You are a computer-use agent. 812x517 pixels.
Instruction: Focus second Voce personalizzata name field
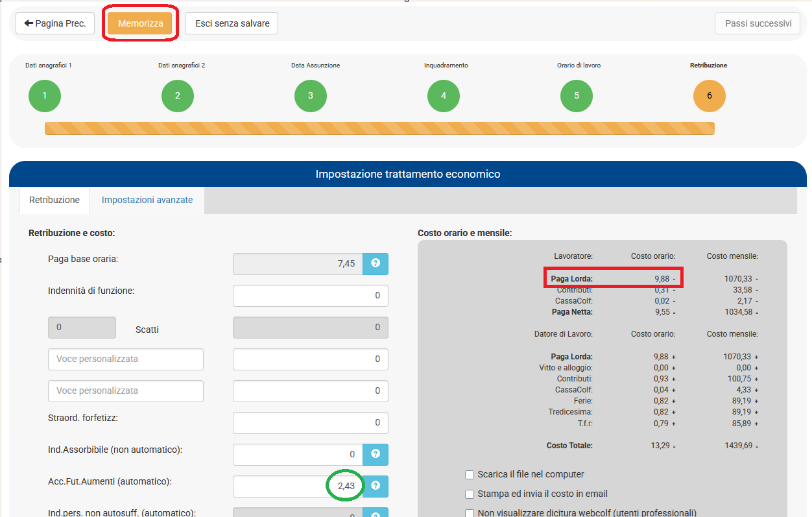click(126, 391)
